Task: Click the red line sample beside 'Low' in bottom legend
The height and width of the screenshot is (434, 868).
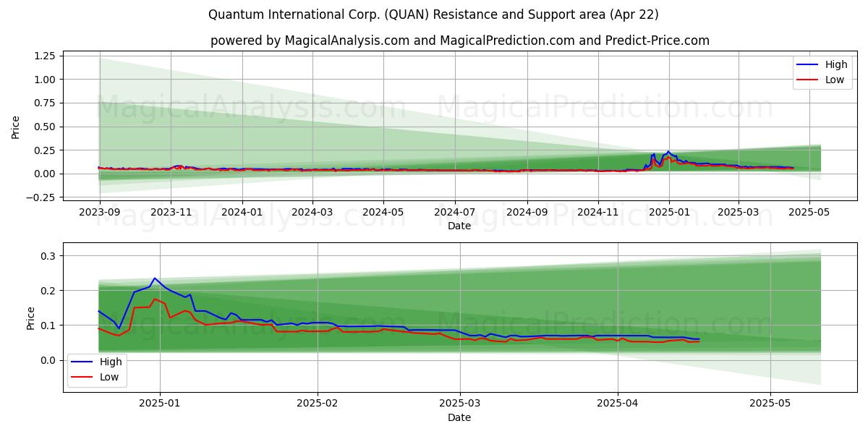Action: point(82,378)
